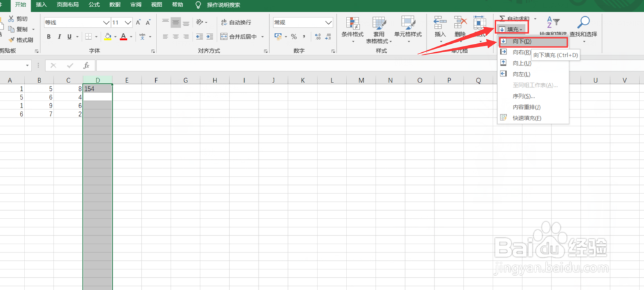This screenshot has width=644, height=290.
Task: Open Sort and Filter (排序和筛选) icon
Action: click(553, 22)
